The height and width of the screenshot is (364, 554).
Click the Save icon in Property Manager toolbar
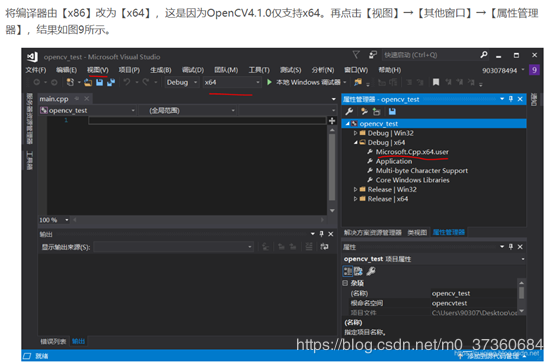tap(392, 112)
